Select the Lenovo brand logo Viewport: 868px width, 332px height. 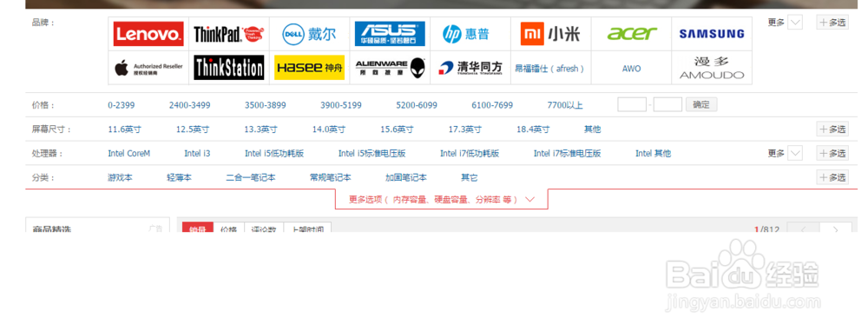click(x=148, y=34)
